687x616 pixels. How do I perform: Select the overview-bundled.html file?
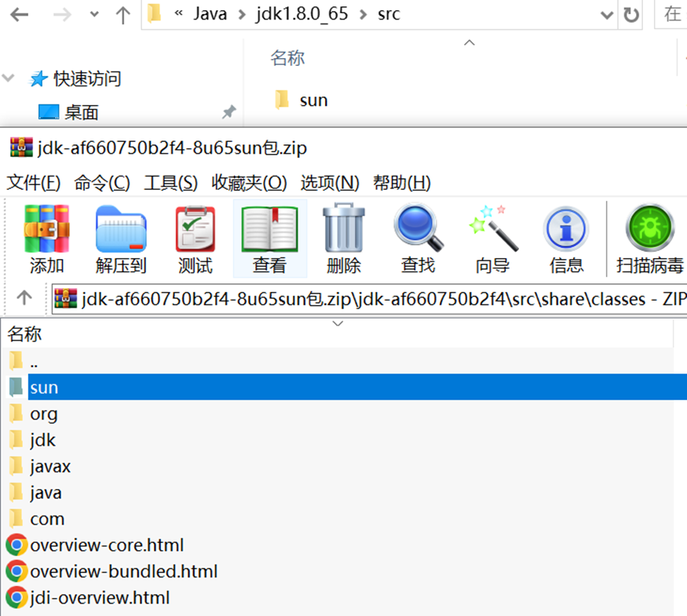[x=338, y=571]
